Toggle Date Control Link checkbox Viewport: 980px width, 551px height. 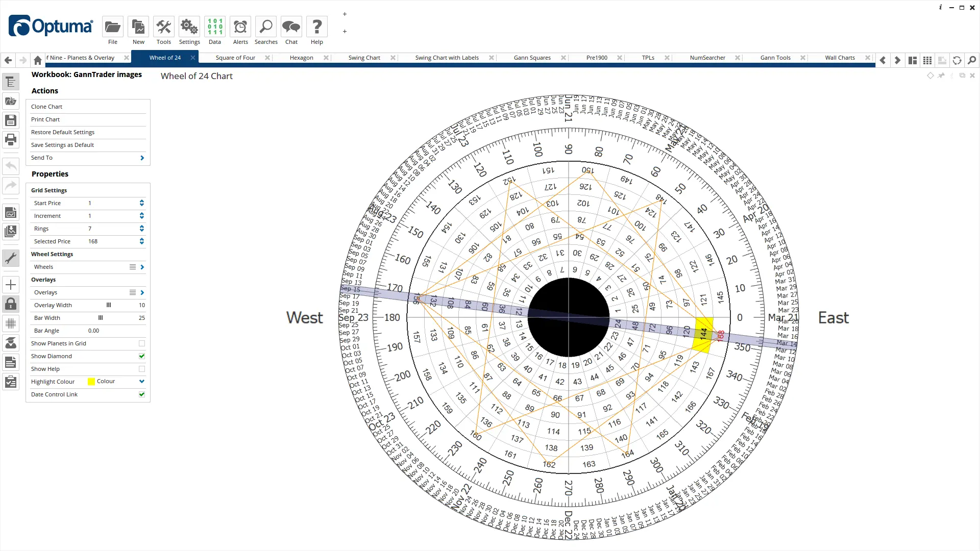pos(142,394)
